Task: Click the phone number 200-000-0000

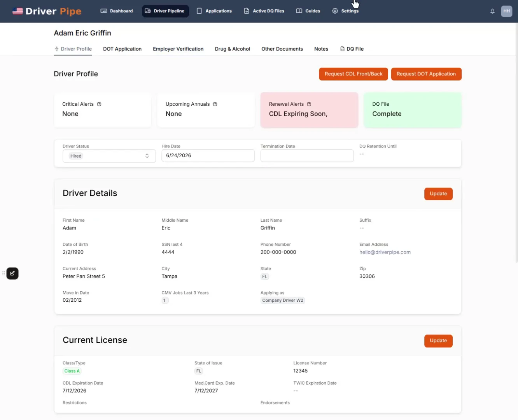Action: [278, 252]
